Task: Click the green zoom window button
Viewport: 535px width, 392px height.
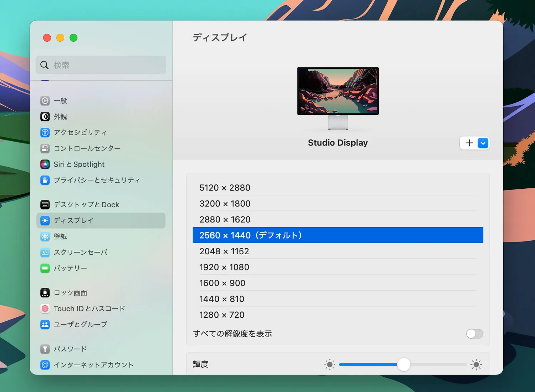Action: tap(73, 38)
